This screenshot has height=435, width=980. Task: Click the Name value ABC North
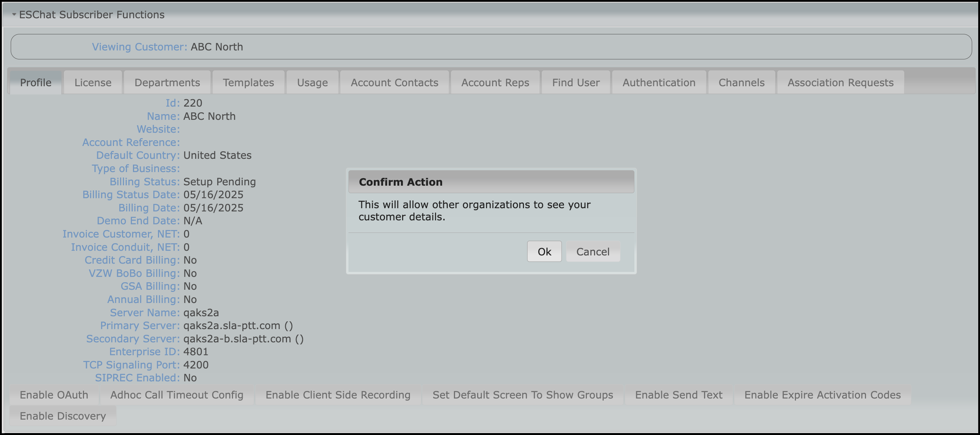click(x=210, y=116)
